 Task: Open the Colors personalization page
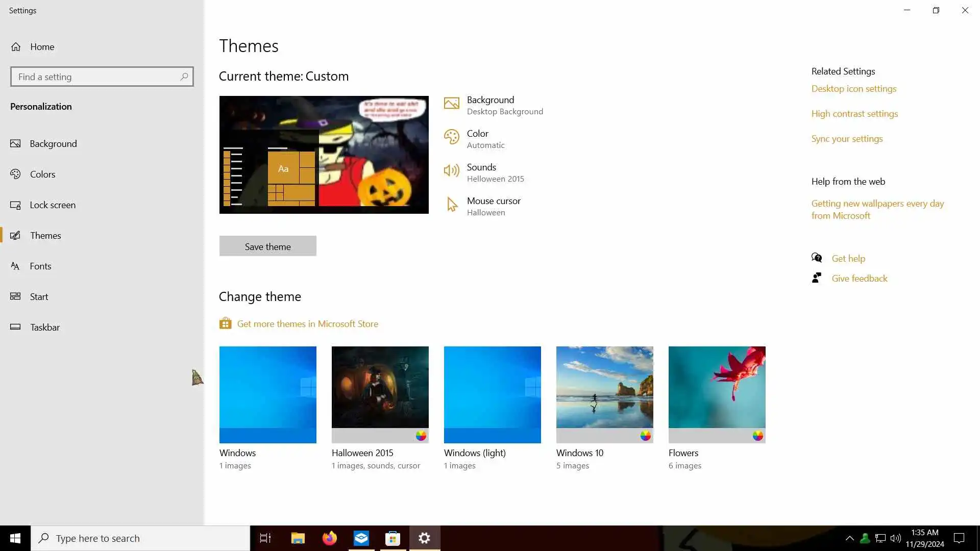(42, 174)
